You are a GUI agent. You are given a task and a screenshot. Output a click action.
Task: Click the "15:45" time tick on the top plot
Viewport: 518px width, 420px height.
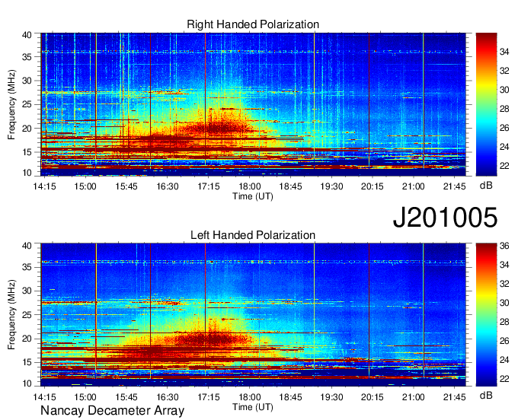(x=126, y=186)
